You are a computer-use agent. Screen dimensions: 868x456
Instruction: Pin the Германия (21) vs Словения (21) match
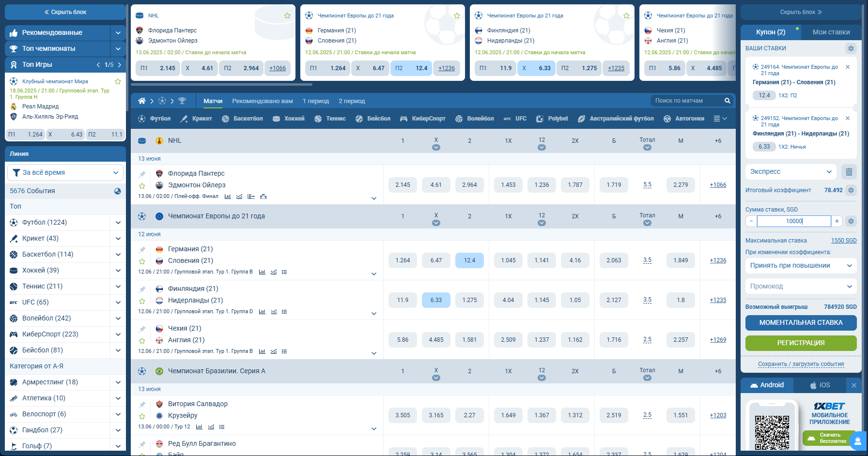(x=142, y=250)
